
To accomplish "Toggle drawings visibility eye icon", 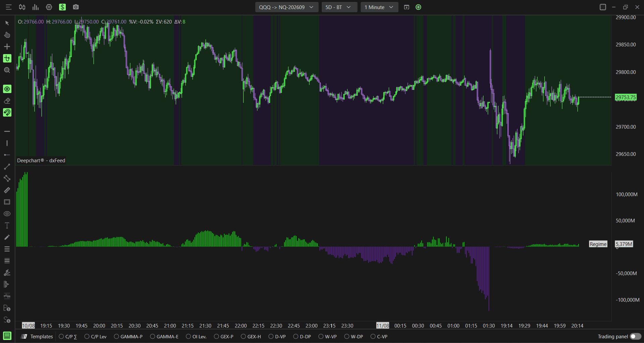I will [7, 89].
